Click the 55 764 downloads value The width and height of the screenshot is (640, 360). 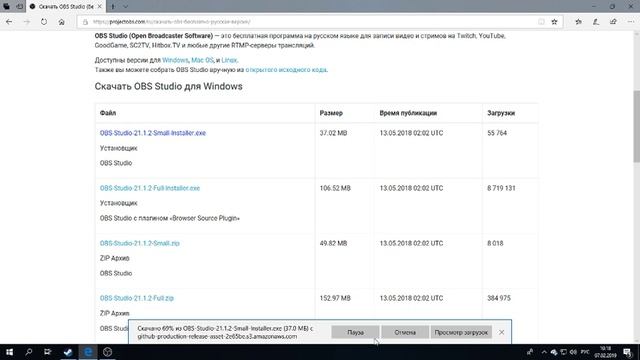[497, 133]
